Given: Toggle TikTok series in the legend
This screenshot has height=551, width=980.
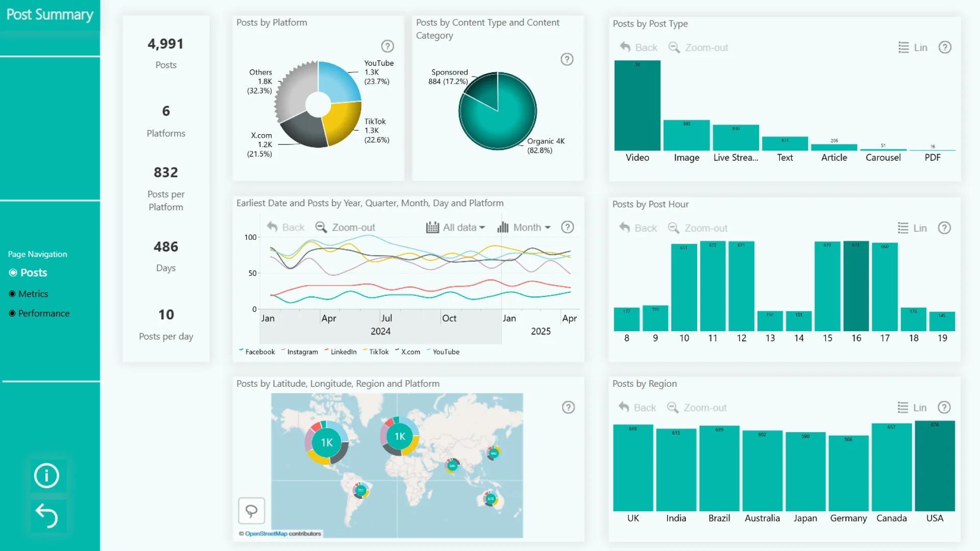Looking at the screenshot, I should click(x=375, y=352).
